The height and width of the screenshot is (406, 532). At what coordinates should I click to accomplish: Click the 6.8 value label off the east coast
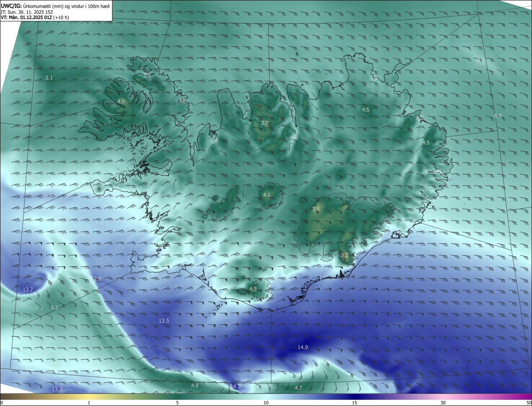coord(498,115)
